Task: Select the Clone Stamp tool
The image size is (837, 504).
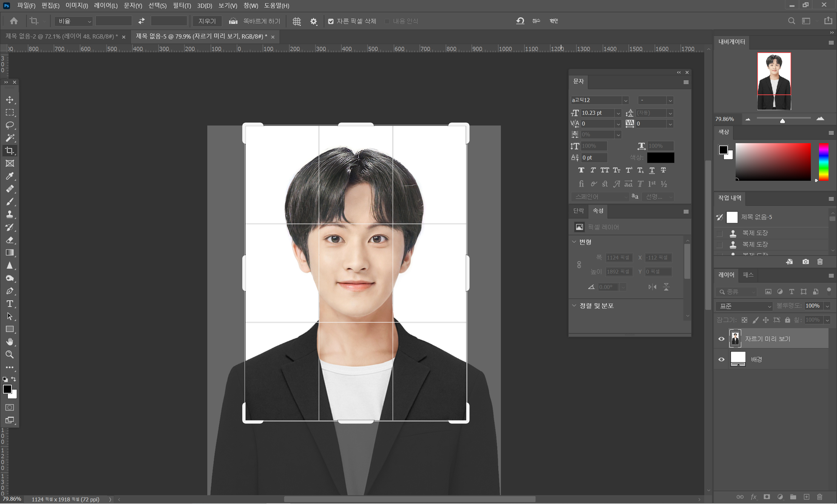Action: pos(9,214)
